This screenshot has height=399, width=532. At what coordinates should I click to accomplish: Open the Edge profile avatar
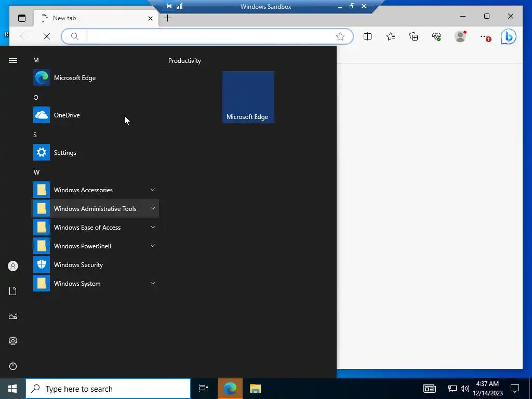tap(460, 36)
